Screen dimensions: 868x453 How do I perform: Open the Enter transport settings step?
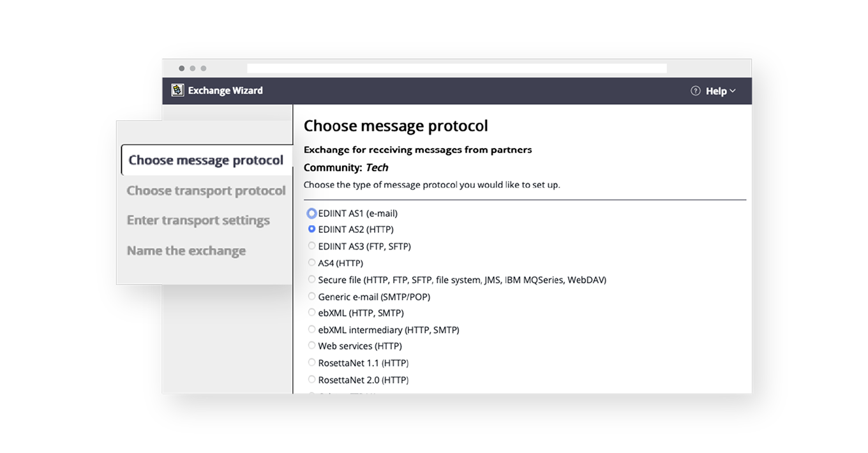point(198,221)
